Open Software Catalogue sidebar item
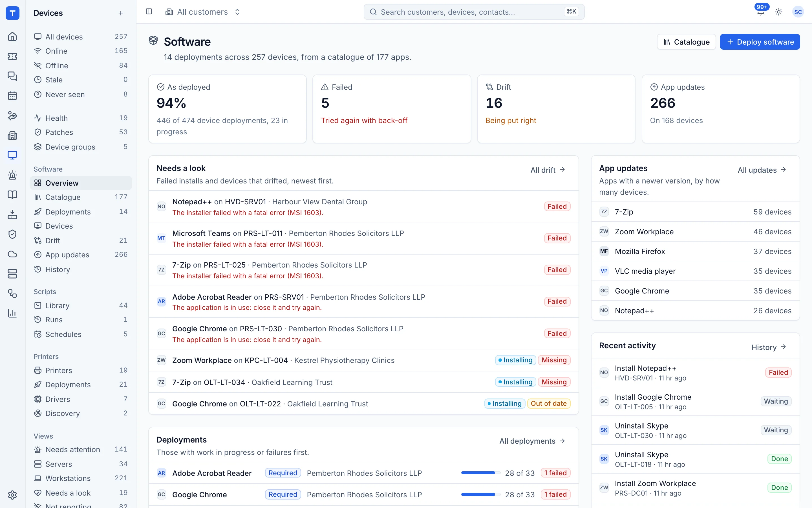 81,197
